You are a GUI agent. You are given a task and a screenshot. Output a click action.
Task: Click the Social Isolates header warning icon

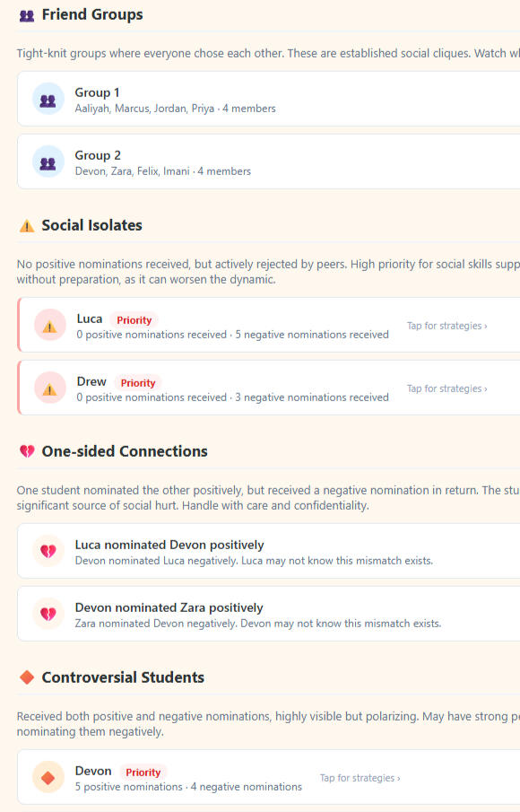click(x=27, y=226)
